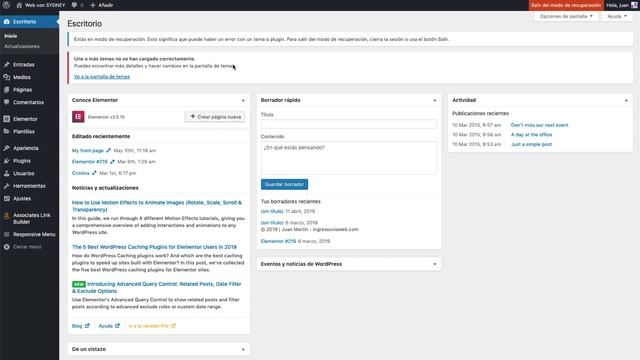640x360 pixels.
Task: Expand the De un vistazo widget
Action: click(243, 349)
